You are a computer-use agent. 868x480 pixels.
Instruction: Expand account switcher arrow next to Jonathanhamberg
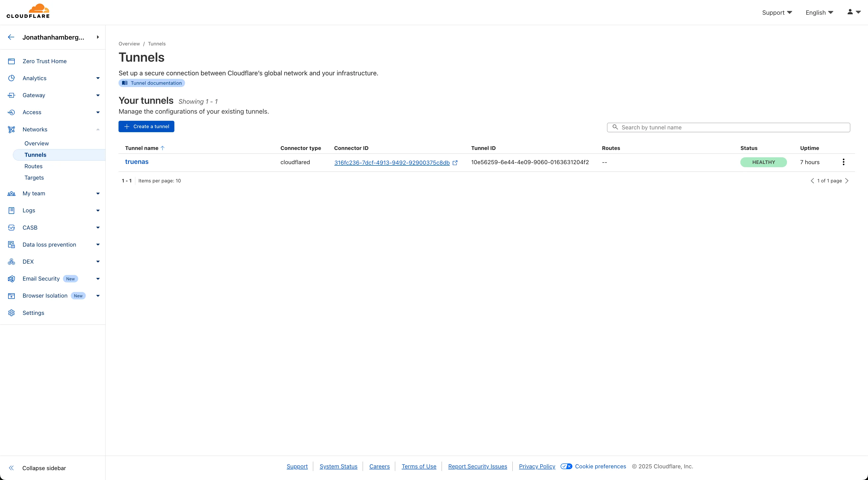point(98,37)
